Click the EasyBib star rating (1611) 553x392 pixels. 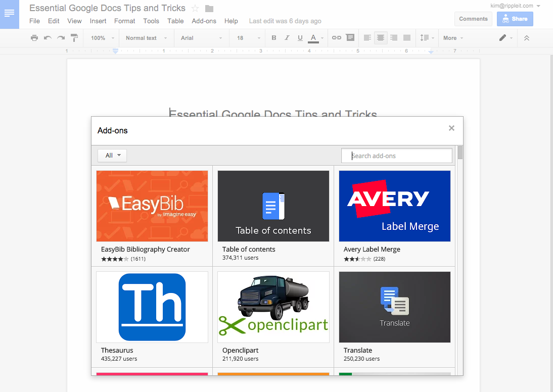[123, 259]
